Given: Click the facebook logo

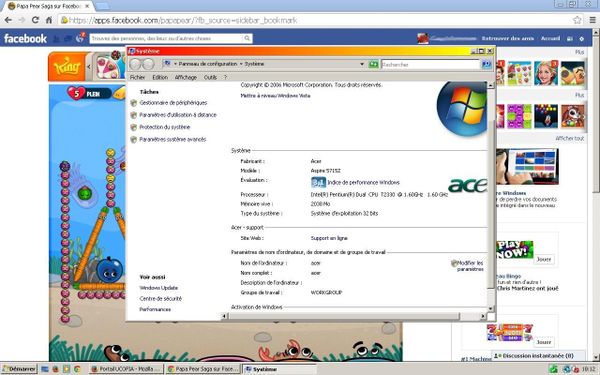Looking at the screenshot, I should [25, 39].
